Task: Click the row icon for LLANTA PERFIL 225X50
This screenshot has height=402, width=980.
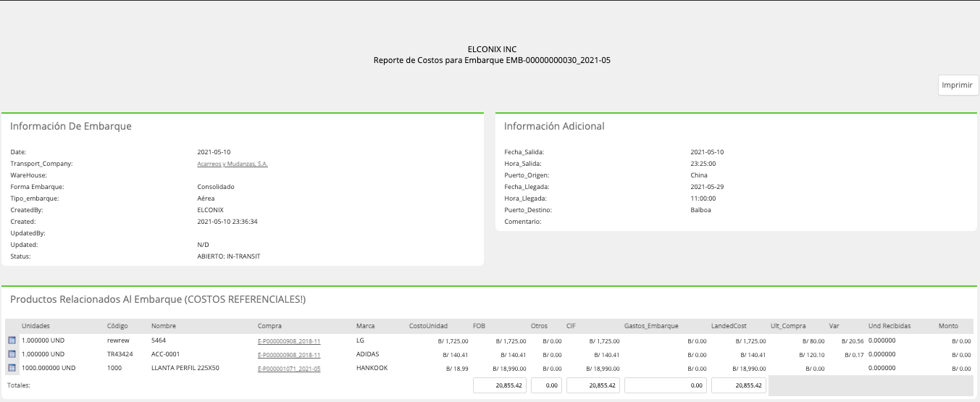Action: click(12, 368)
